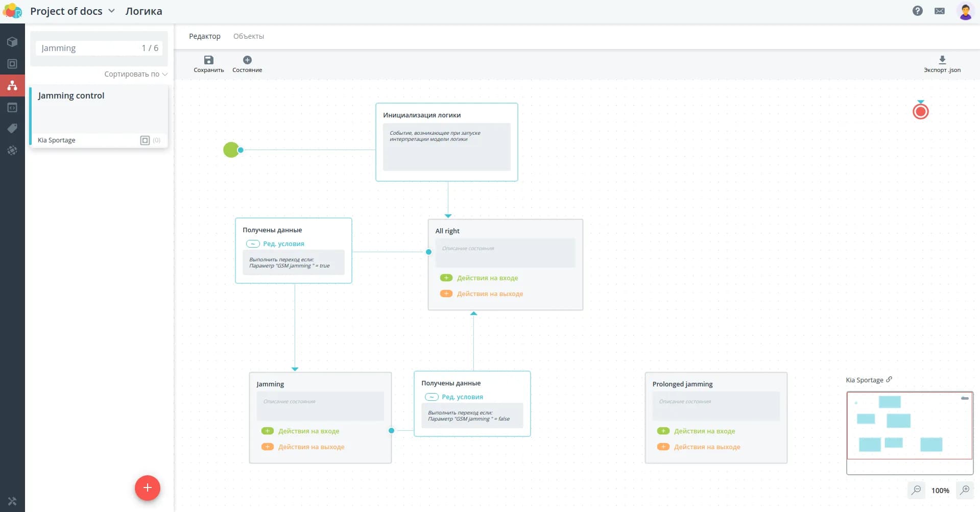Expand entry actions in All right state
980x512 pixels.
(x=487, y=278)
